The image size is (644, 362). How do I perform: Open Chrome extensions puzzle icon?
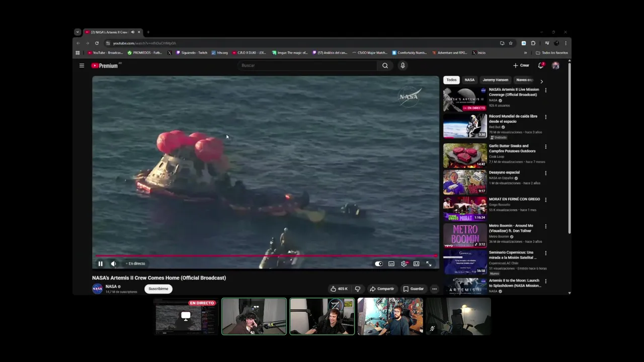pyautogui.click(x=533, y=43)
